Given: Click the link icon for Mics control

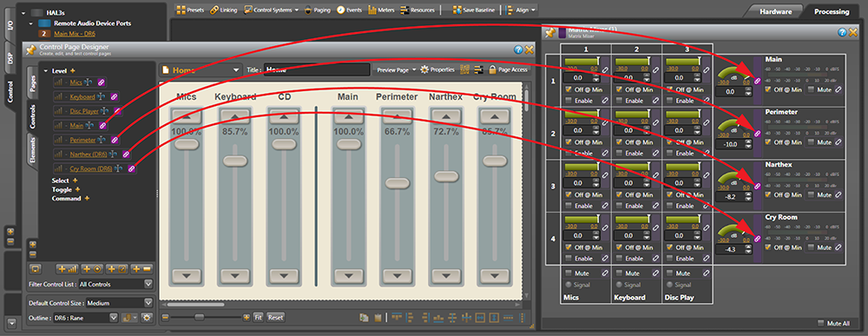Looking at the screenshot, I should pos(102,82).
